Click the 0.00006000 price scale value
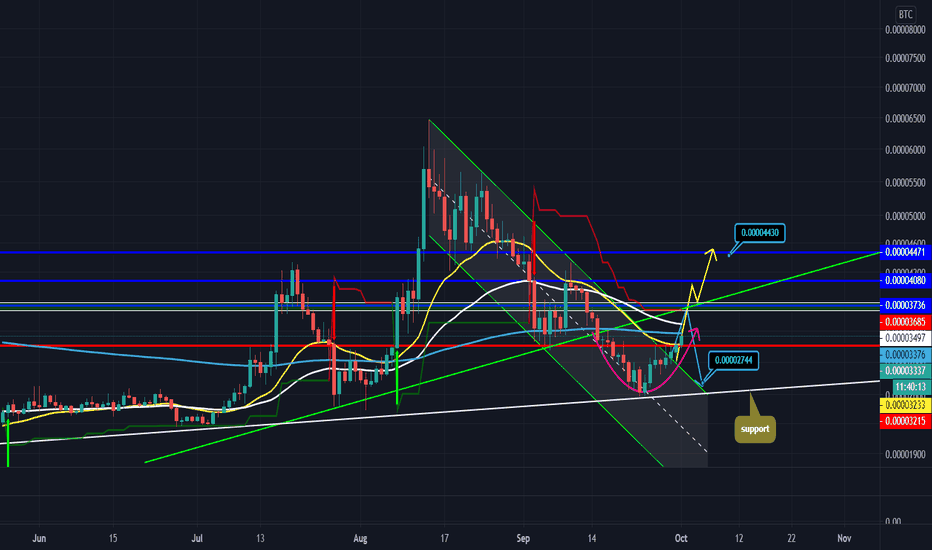 click(905, 150)
